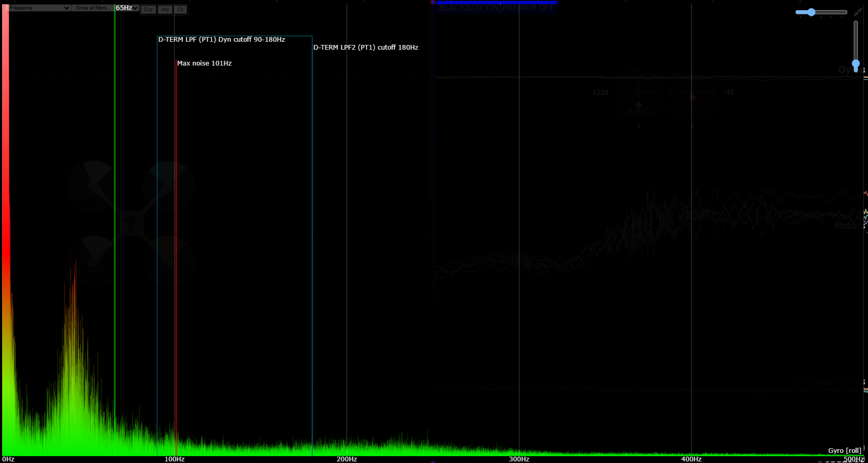Click the Exp export button
This screenshot has height=463, width=868.
(149, 10)
